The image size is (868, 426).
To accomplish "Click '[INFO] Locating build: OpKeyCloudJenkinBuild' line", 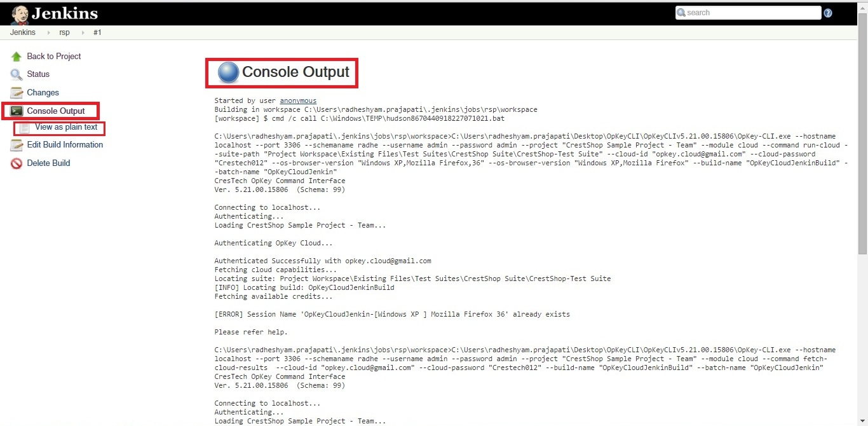I will pos(304,287).
